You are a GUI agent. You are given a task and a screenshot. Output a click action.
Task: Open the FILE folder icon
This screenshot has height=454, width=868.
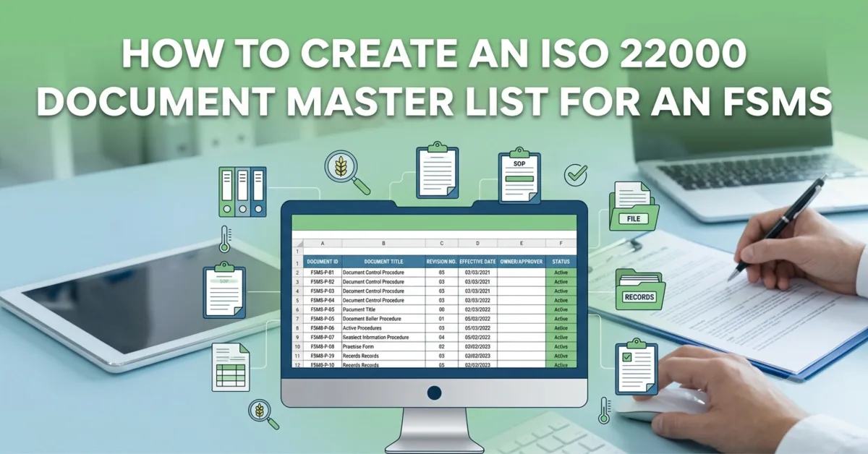633,206
